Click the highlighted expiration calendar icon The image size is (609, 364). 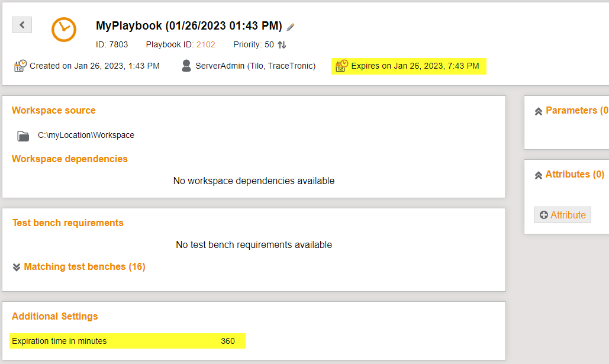(341, 66)
